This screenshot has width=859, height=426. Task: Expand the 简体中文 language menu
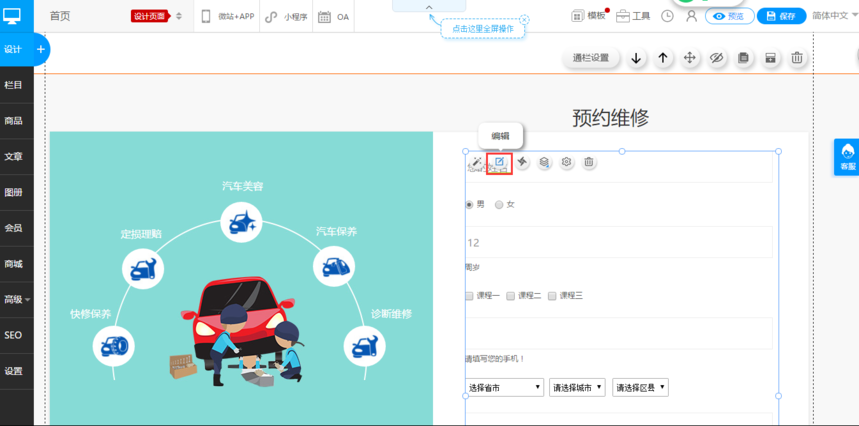tap(833, 16)
